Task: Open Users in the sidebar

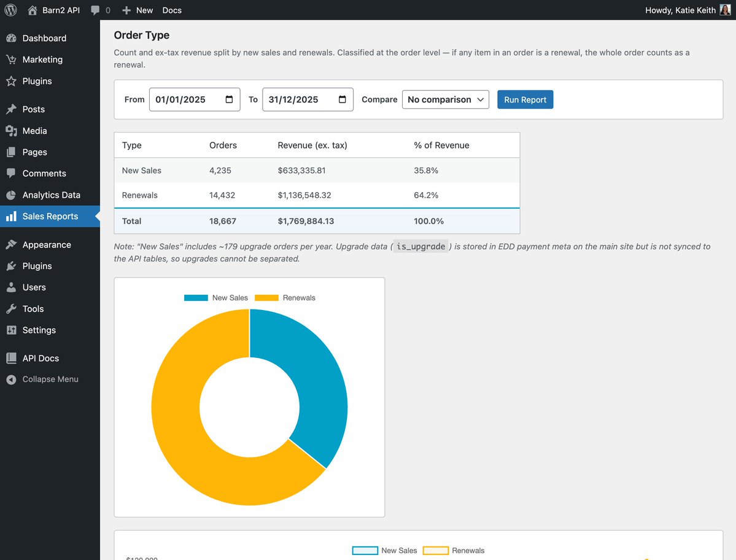Action: tap(50, 287)
